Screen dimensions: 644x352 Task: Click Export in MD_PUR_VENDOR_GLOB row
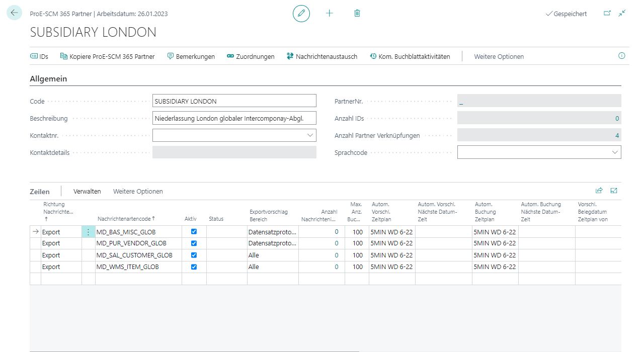pyautogui.click(x=61, y=243)
